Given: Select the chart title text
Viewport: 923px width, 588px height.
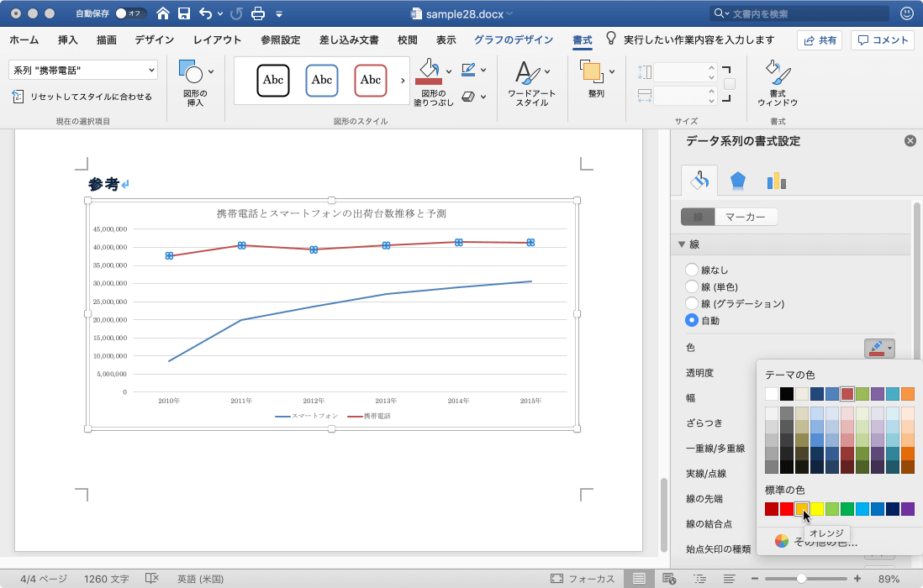Looking at the screenshot, I should click(x=331, y=213).
